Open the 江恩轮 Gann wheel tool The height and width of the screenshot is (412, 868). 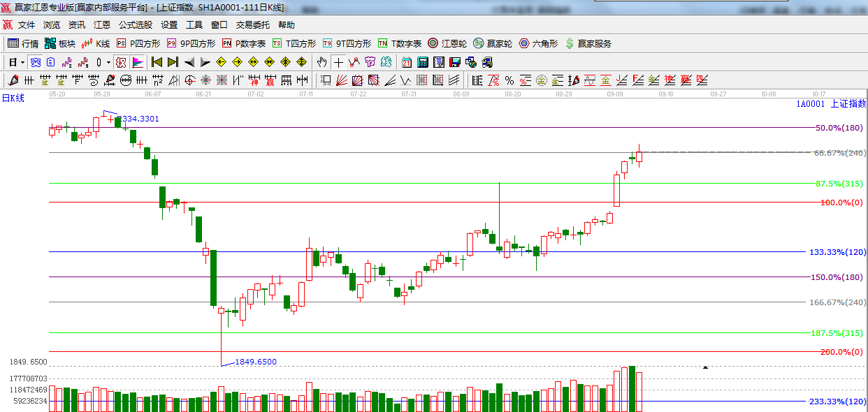click(x=449, y=43)
